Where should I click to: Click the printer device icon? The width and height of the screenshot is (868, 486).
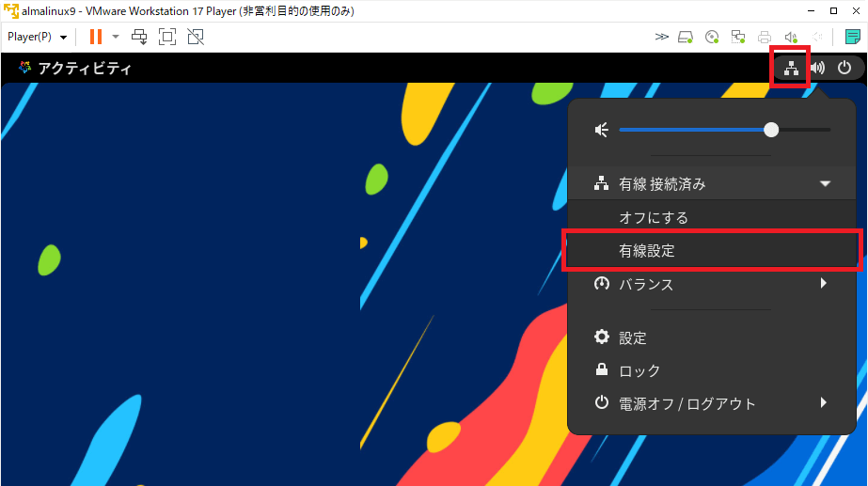(x=765, y=38)
